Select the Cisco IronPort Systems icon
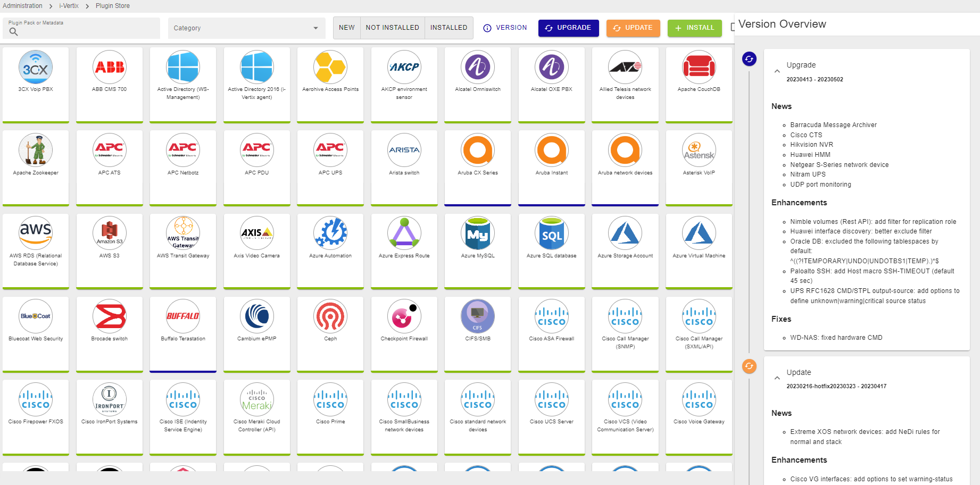Image resolution: width=980 pixels, height=485 pixels. 109,399
